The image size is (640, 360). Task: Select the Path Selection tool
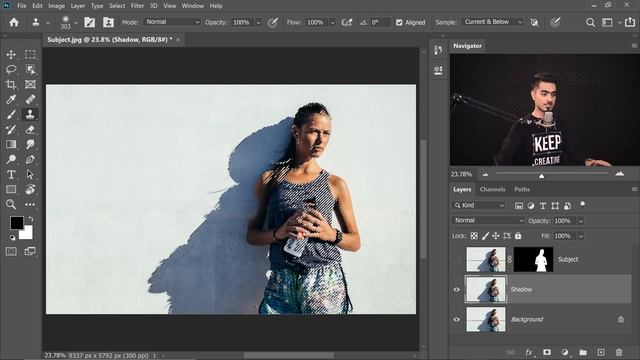(30, 175)
